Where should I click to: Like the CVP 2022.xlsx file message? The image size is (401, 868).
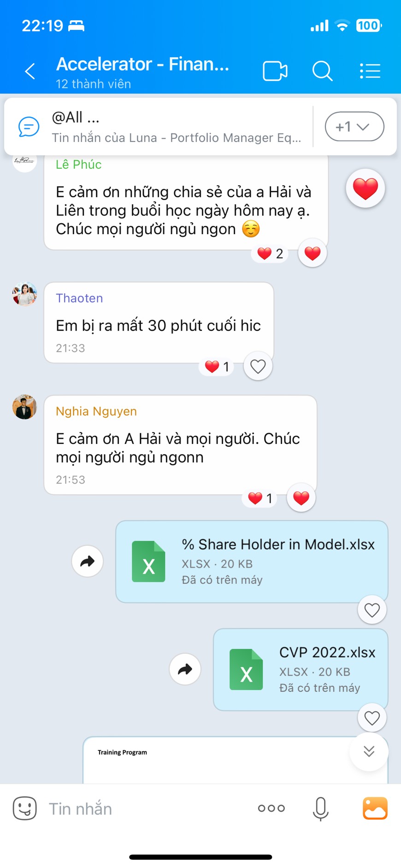tap(372, 718)
